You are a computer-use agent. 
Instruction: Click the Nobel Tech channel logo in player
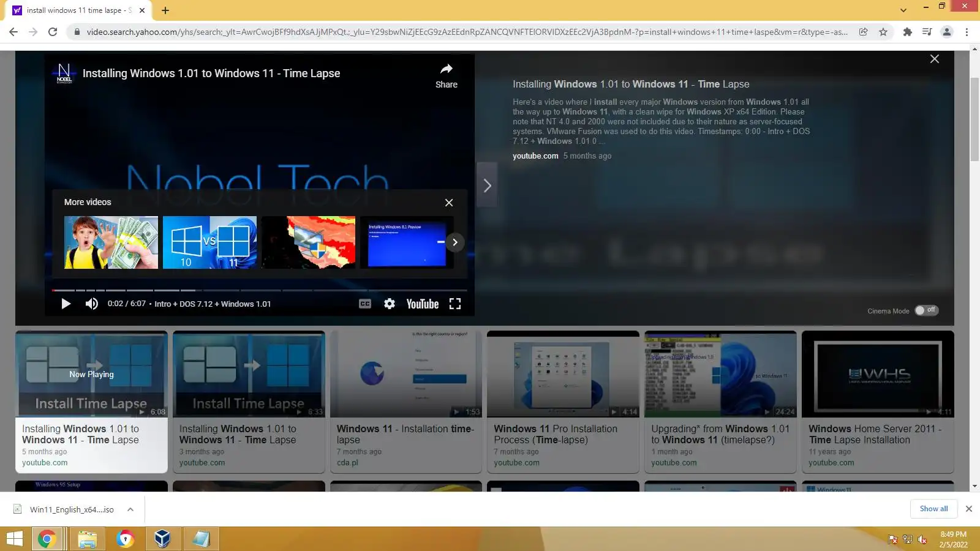click(x=64, y=73)
